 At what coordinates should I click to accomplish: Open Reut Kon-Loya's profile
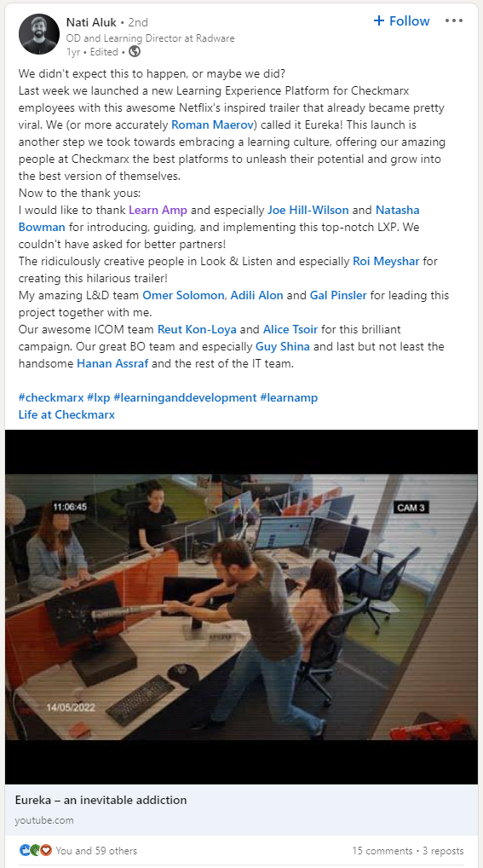(197, 329)
